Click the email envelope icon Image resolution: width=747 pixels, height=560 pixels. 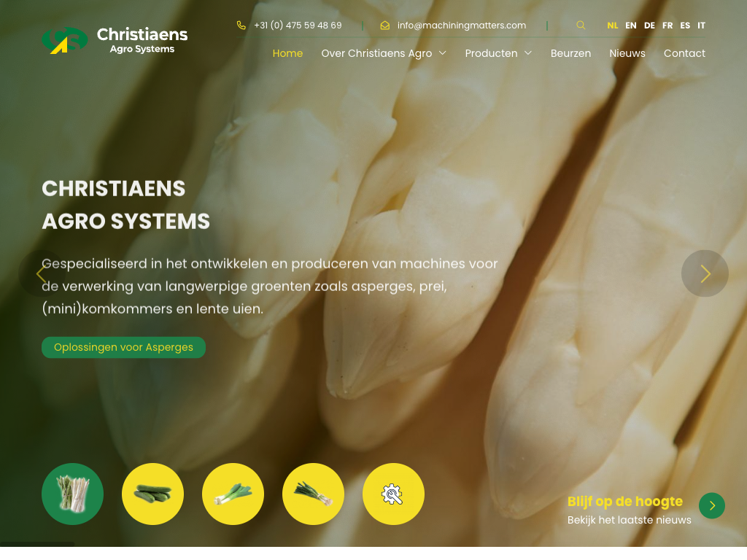coord(385,26)
